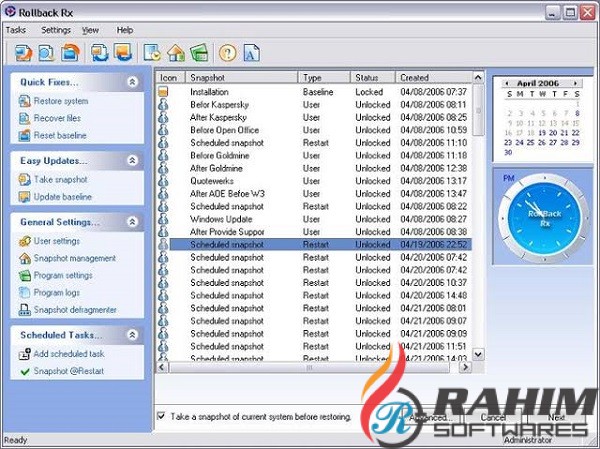Viewport: 600px width, 449px height.
Task: Collapse the General Settings panel
Action: pos(132,222)
